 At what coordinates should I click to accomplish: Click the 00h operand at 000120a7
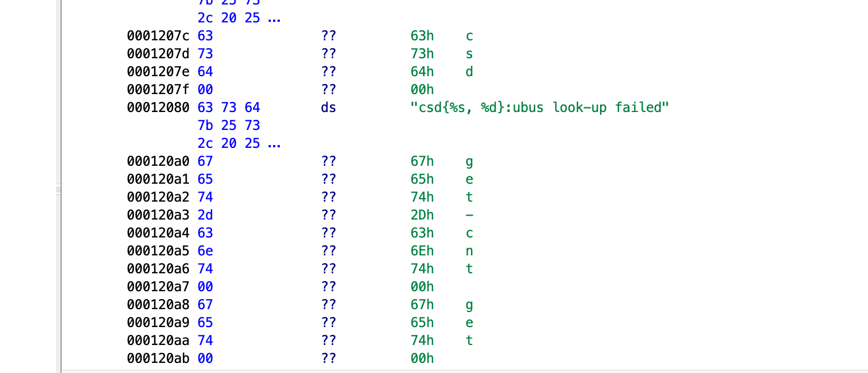coord(422,287)
